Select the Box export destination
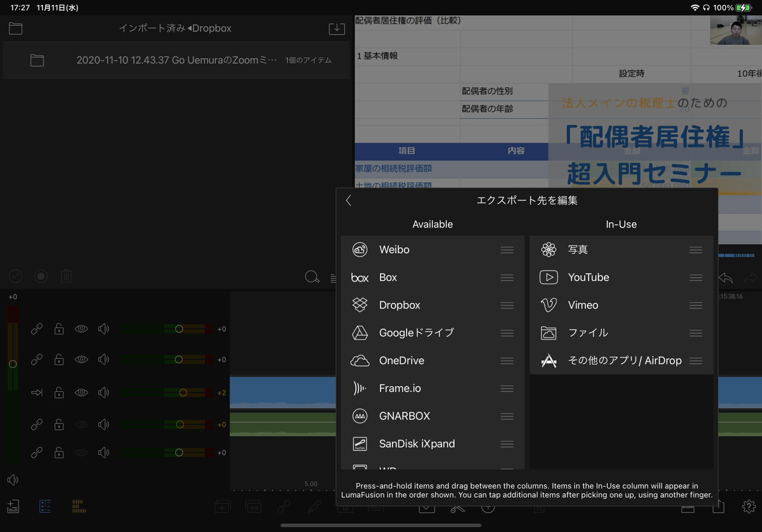 click(432, 277)
